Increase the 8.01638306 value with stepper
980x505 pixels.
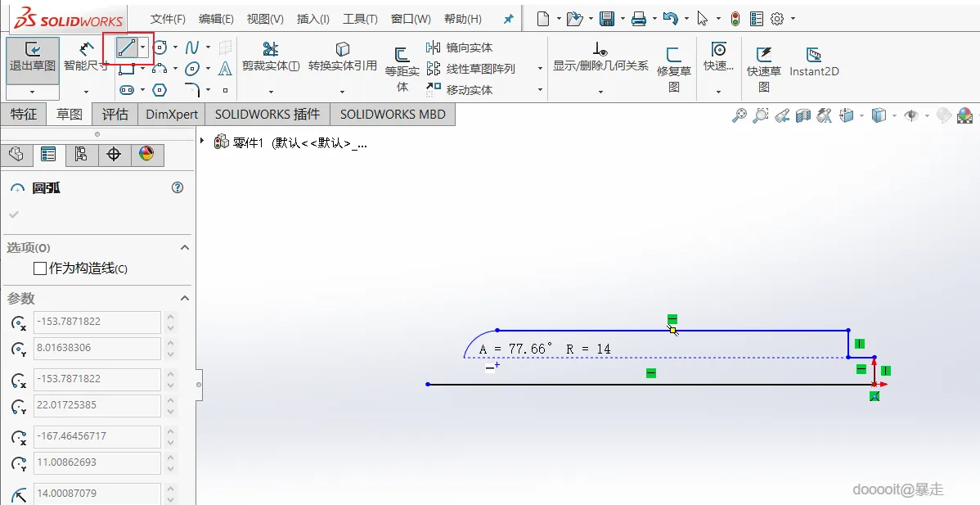click(x=170, y=342)
